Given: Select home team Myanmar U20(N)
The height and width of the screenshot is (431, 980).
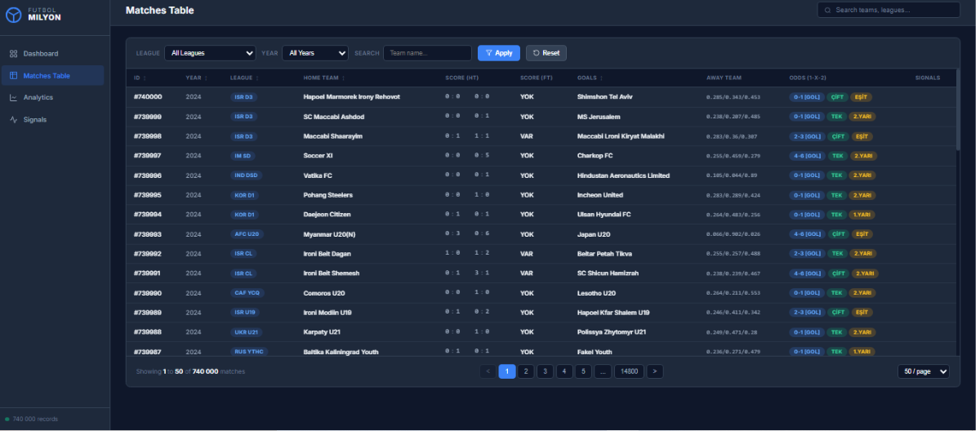Looking at the screenshot, I should [x=329, y=234].
